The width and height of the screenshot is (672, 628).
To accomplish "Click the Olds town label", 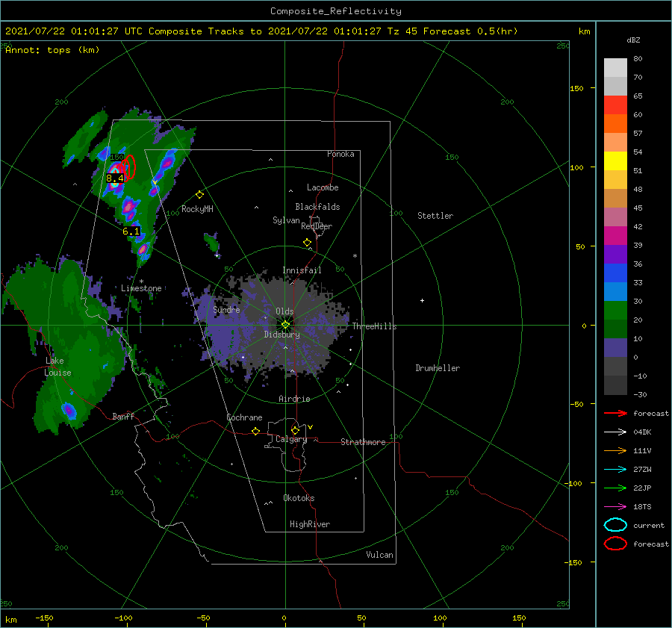I will pos(284,311).
